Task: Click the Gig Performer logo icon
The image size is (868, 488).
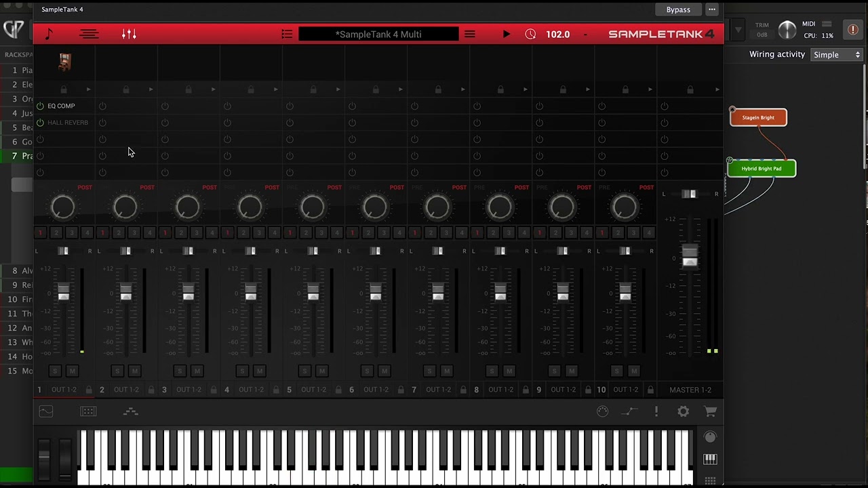Action: pyautogui.click(x=14, y=29)
